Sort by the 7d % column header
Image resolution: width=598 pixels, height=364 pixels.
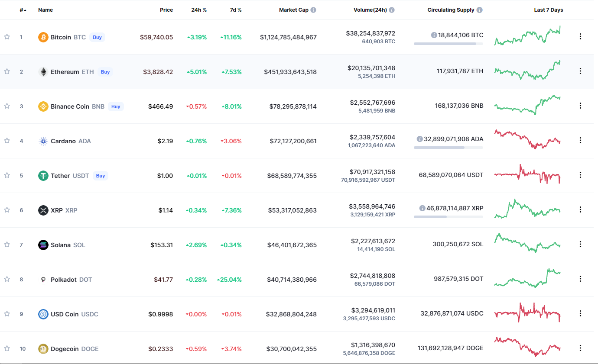(236, 10)
